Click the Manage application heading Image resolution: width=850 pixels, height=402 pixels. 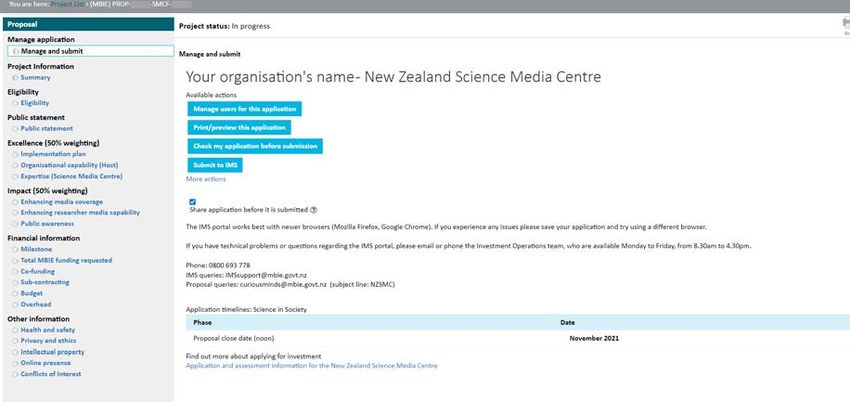(x=41, y=40)
